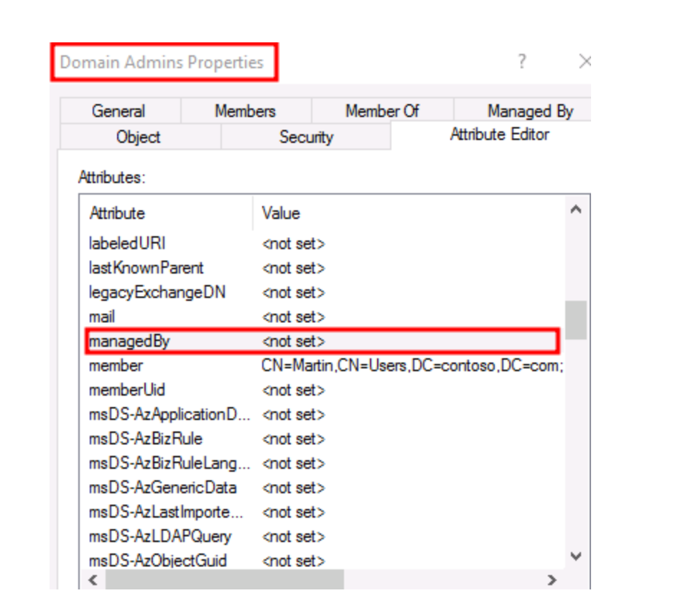Image resolution: width=688 pixels, height=616 pixels.
Task: Switch to the Security tab
Action: click(306, 137)
